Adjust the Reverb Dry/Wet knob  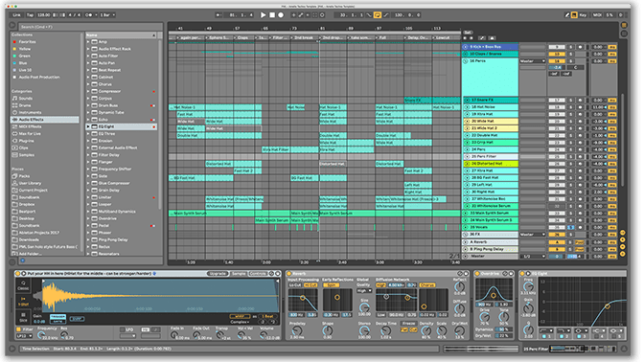pyautogui.click(x=460, y=330)
